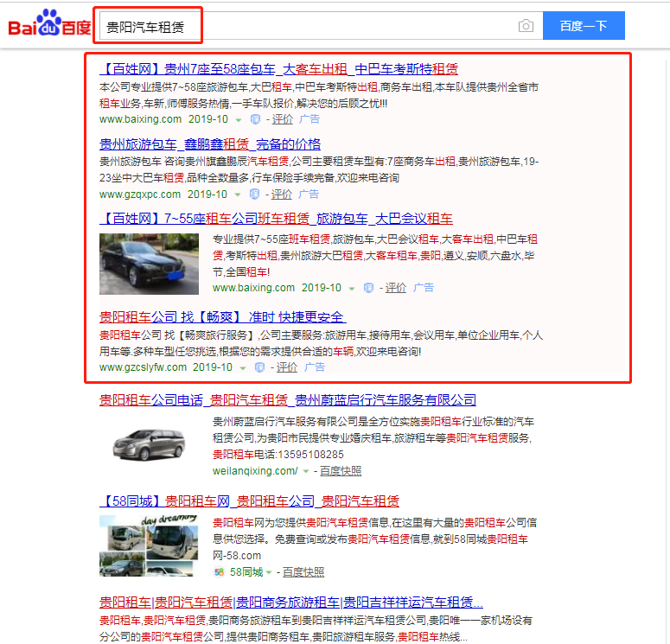Click the 百度一下 search button
This screenshot has width=670, height=644.
pos(584,26)
